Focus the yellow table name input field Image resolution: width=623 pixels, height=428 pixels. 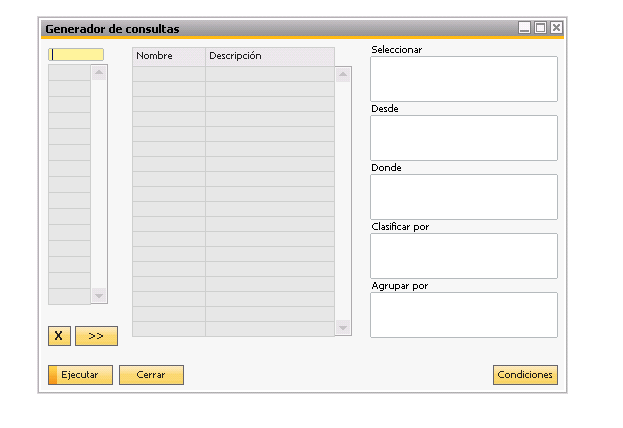(x=76, y=55)
